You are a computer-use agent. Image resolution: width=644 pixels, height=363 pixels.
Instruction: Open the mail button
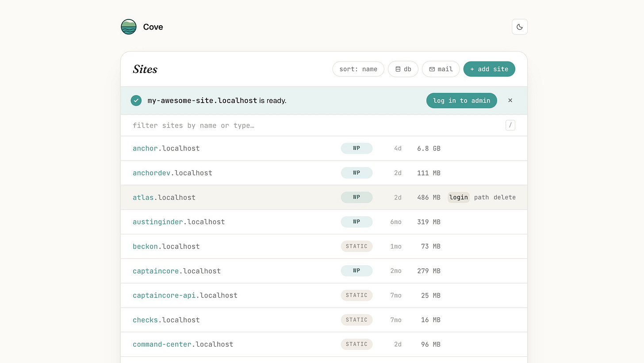(441, 69)
